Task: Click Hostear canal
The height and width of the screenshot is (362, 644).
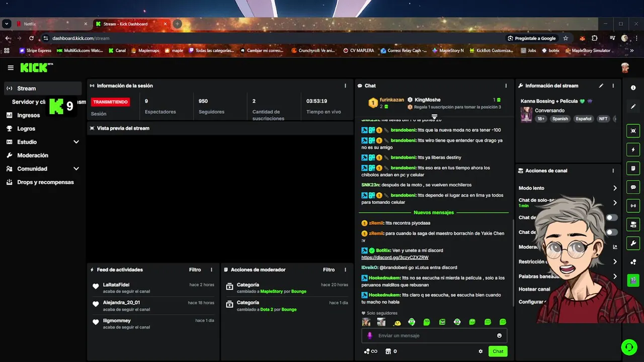Action: [x=534, y=289]
